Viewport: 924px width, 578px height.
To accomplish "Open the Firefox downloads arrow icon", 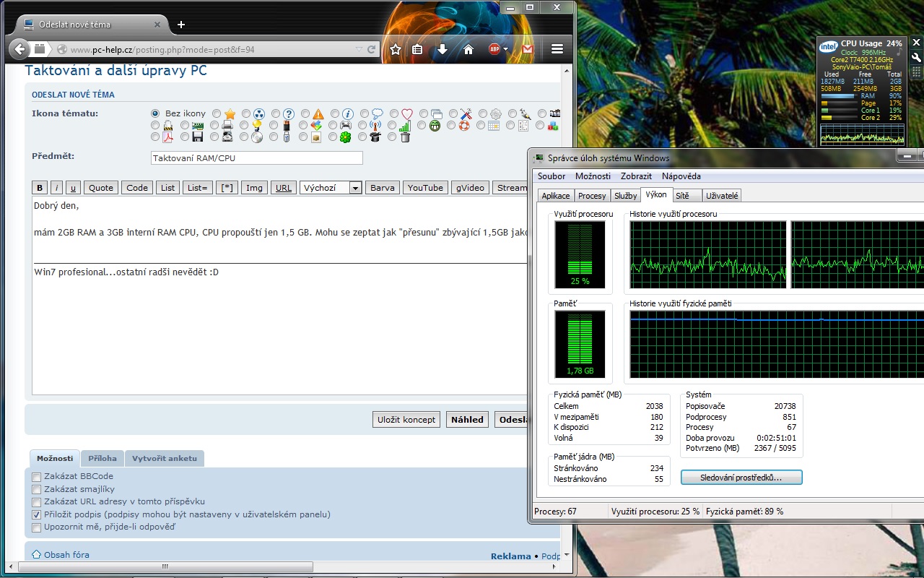I will tap(443, 49).
